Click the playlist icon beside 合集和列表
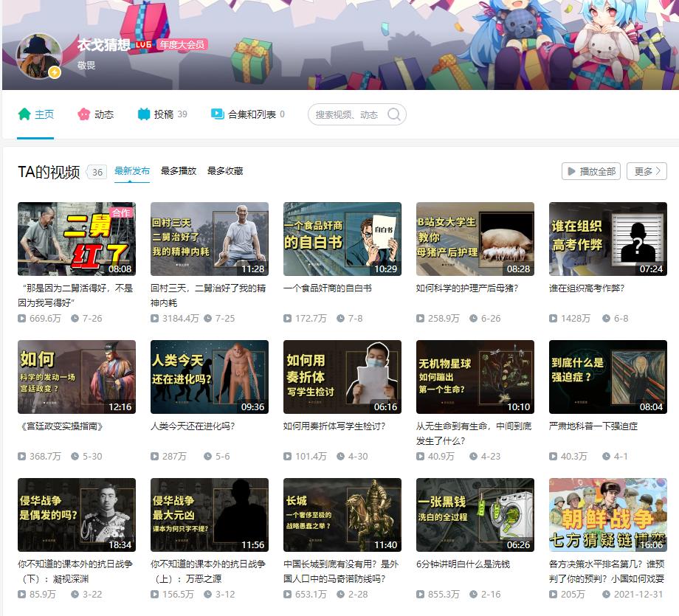 [x=216, y=114]
